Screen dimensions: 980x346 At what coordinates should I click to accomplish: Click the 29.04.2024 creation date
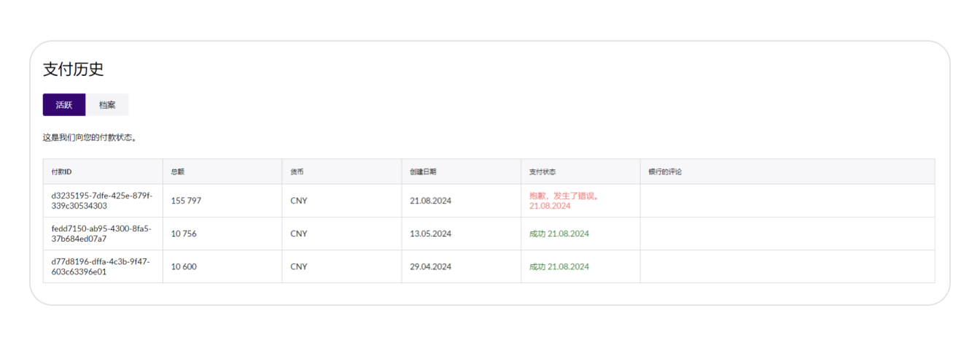point(430,266)
